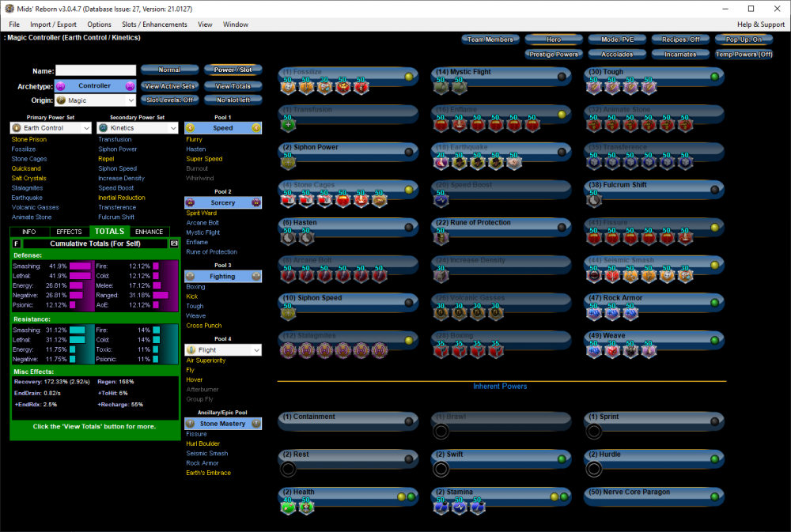The height and width of the screenshot is (532, 791).
Task: Toggle the green indicator on Weave power
Action: [x=714, y=341]
